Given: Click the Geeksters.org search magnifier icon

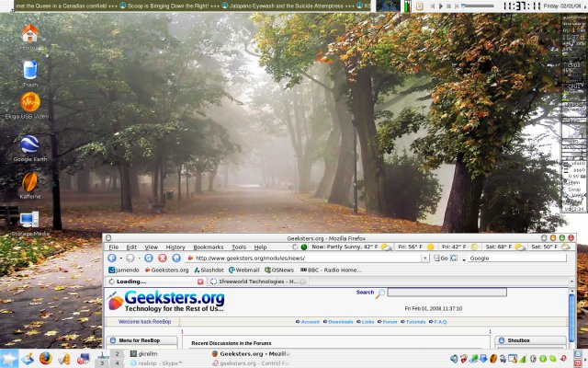Looking at the screenshot, I should (380, 293).
